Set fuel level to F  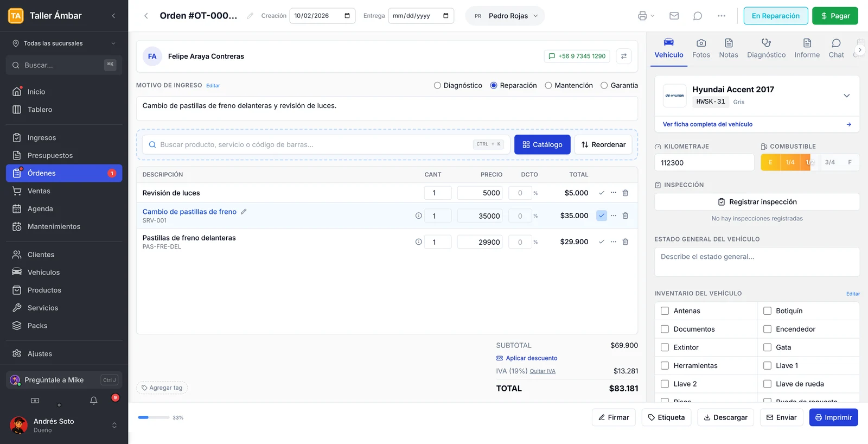point(850,162)
